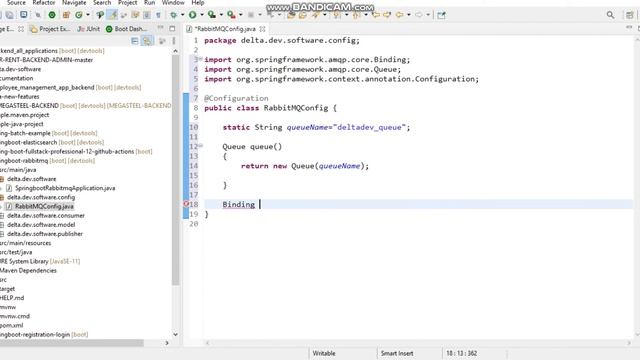Collapse the queue() method fold marker on line 12
Viewport: 640px width, 360px height.
click(201, 146)
